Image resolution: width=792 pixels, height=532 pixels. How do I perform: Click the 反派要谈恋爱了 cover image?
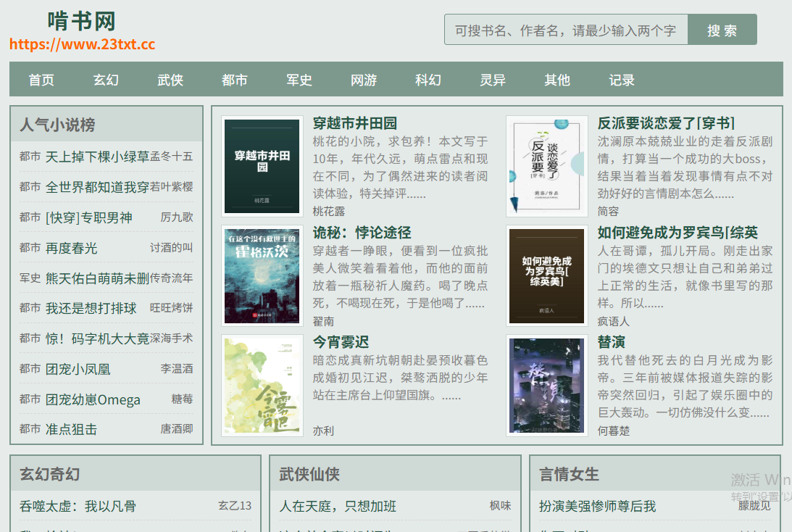[547, 166]
